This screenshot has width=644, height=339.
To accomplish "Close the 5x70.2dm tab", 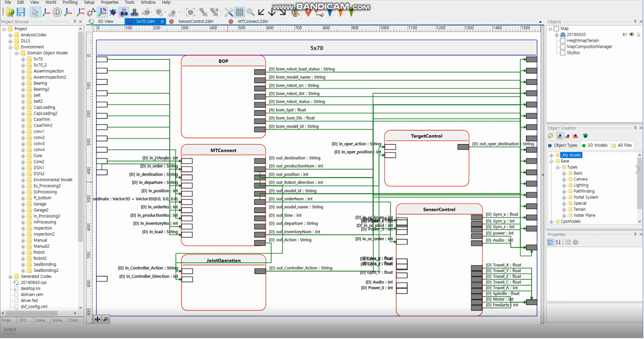I will (x=162, y=22).
